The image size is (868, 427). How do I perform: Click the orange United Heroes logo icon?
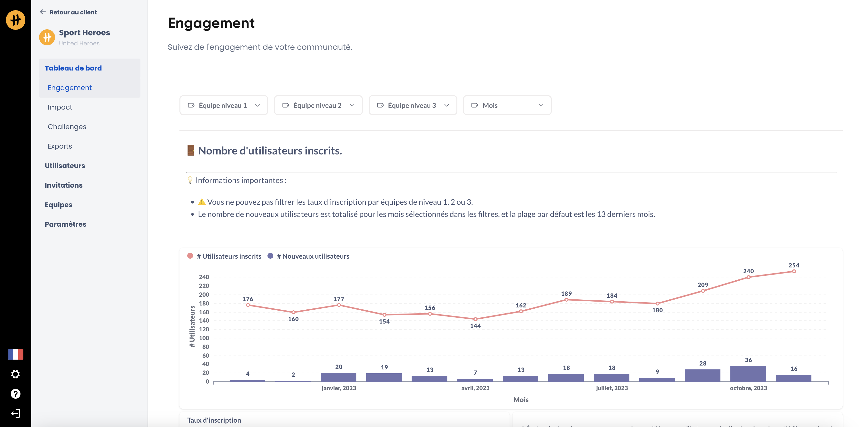point(16,20)
